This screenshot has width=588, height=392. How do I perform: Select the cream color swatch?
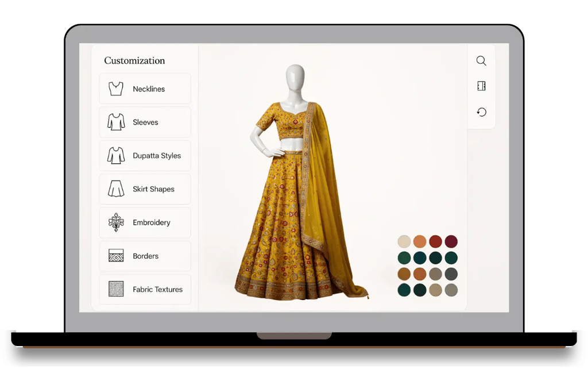404,241
